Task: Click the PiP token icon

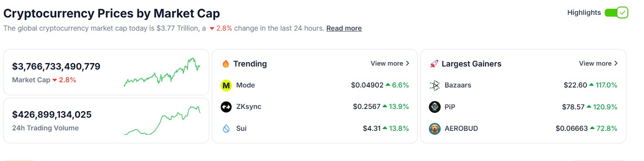Action: (435, 107)
